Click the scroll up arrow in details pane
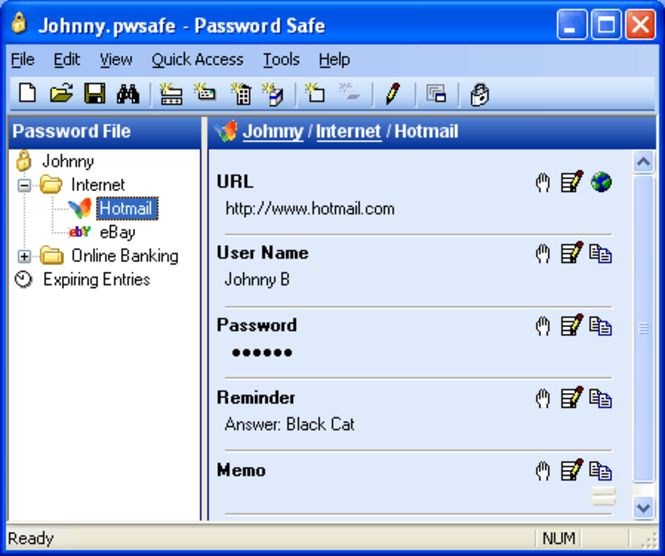This screenshot has width=665, height=556. coord(643,162)
